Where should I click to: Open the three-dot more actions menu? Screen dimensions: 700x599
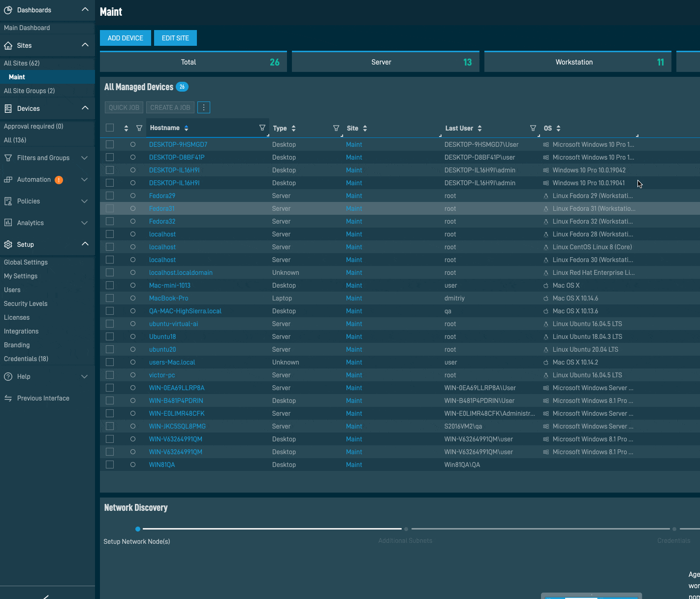tap(204, 107)
